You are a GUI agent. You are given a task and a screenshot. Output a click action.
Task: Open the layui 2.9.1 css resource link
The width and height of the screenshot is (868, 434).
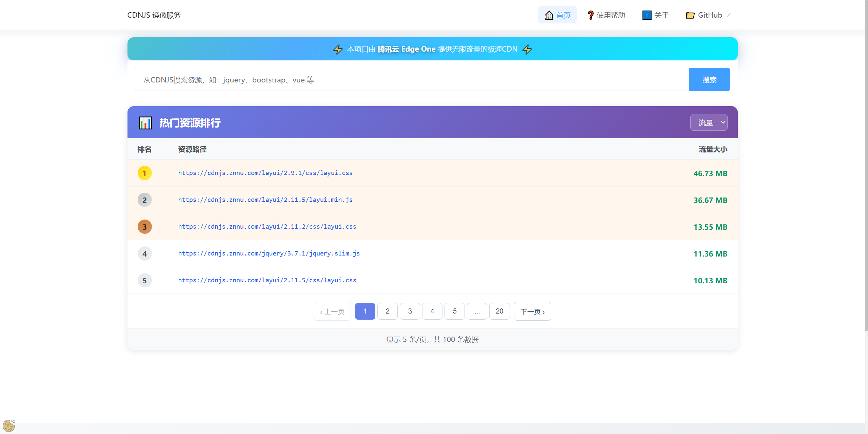click(265, 173)
